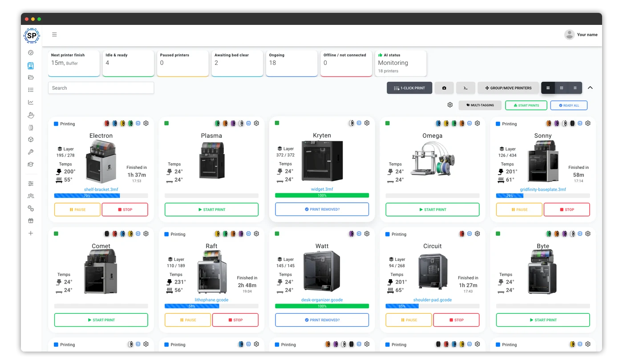Viewport: 623px width, 364px height.
Task: Click the green status square on Byte
Action: pos(498,233)
